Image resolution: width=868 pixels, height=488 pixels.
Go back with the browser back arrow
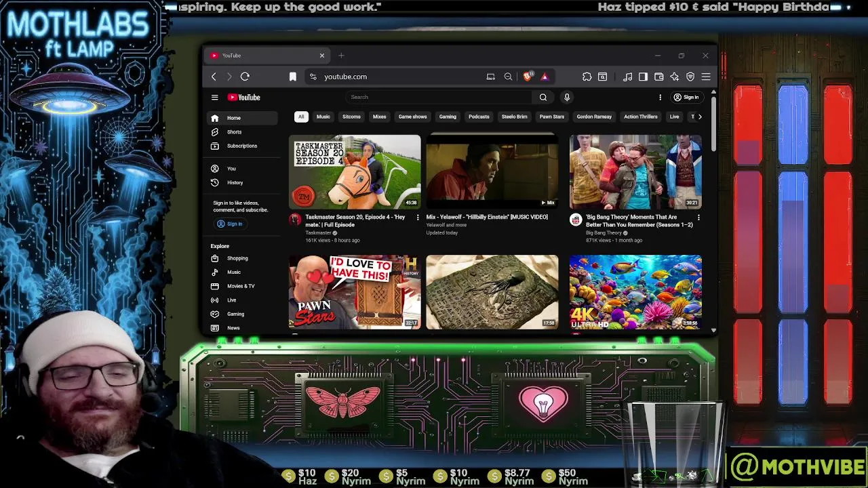[214, 77]
